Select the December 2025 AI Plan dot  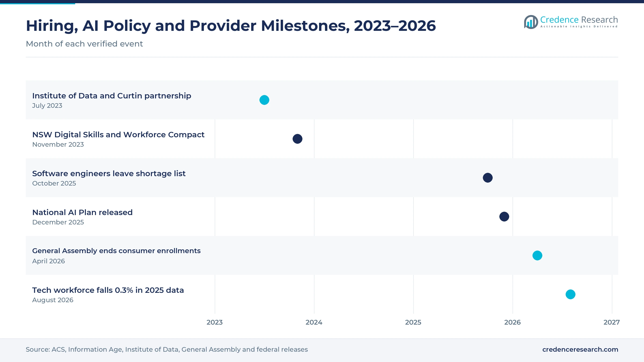click(x=504, y=217)
